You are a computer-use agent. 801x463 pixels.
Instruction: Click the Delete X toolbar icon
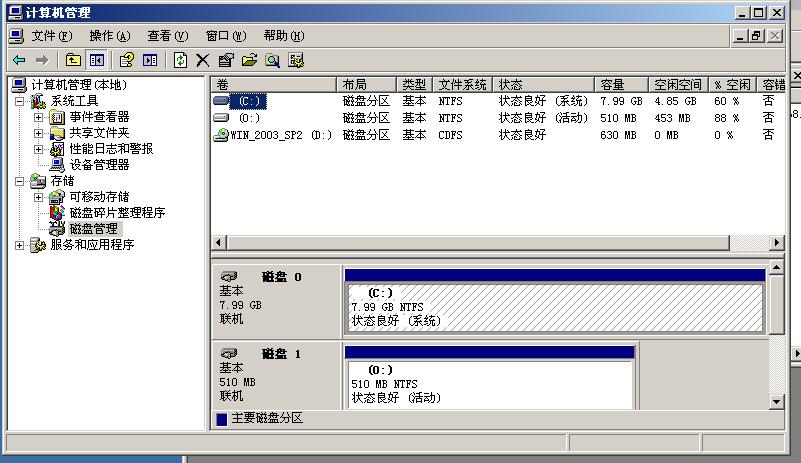(202, 60)
